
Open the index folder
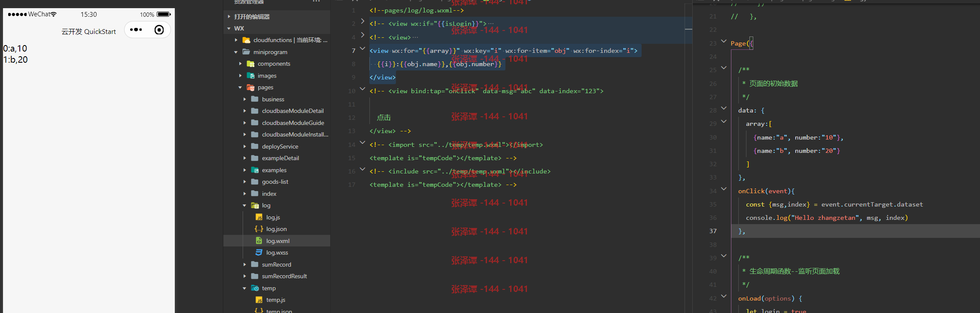269,194
